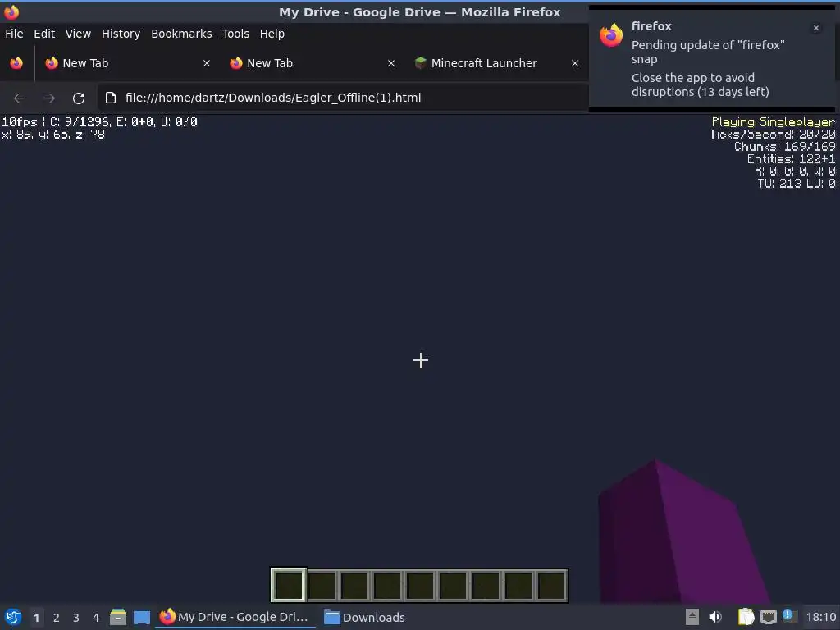Close the first New Tab
This screenshot has width=840, height=630.
click(x=207, y=63)
